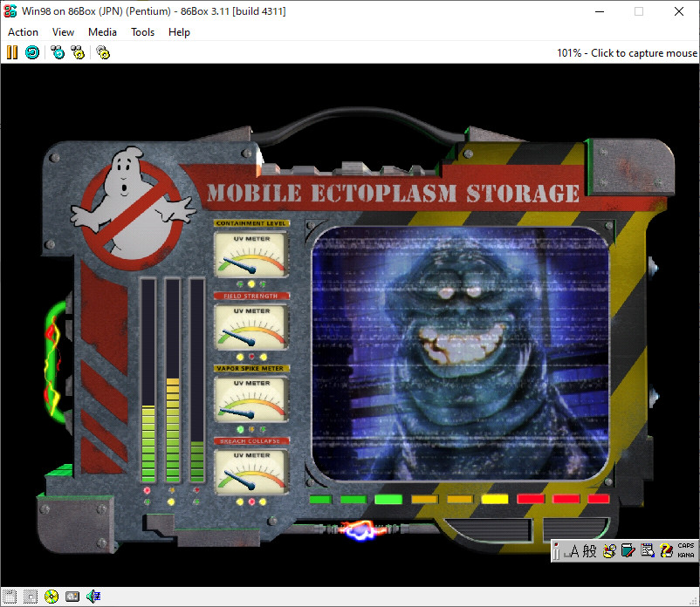Screen dimensions: 700x607
Task: Toggle the IME CAPS indicator
Action: click(x=686, y=546)
